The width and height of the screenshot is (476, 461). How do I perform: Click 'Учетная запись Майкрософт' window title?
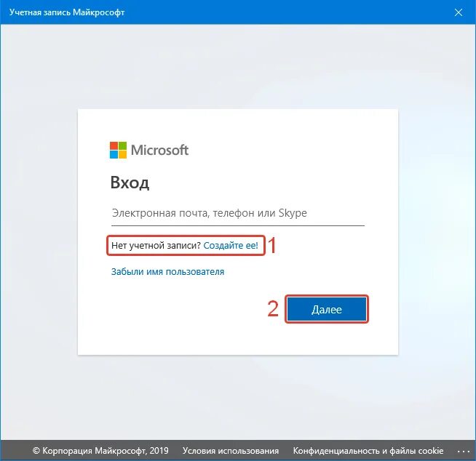(67, 12)
